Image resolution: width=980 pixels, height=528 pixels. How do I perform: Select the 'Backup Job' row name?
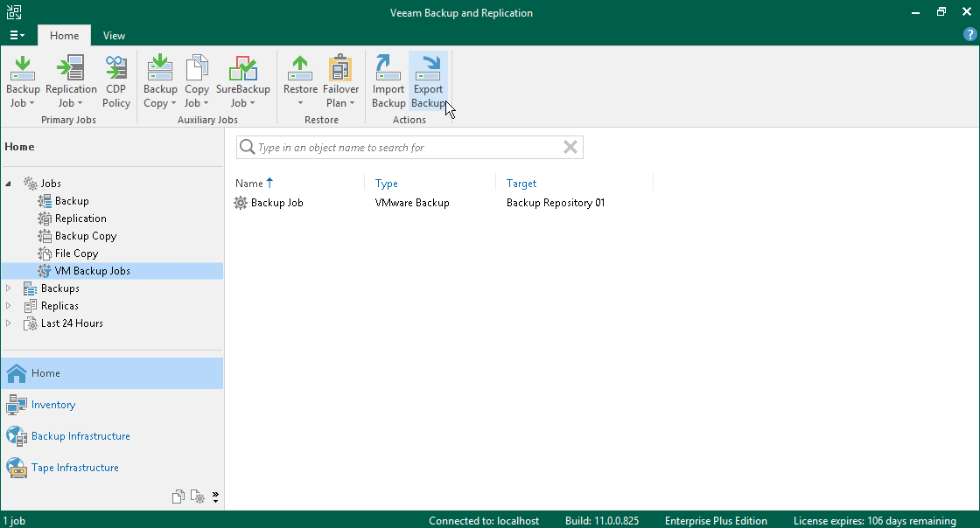(x=276, y=203)
